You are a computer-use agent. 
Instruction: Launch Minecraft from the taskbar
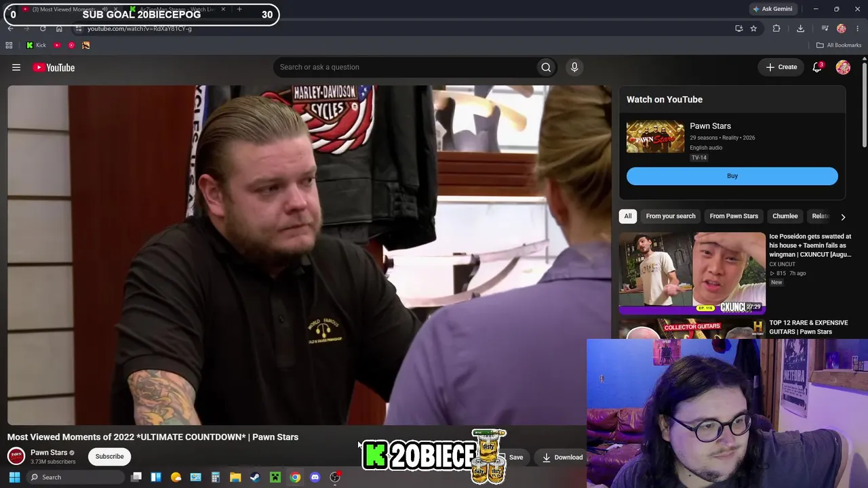(x=275, y=477)
